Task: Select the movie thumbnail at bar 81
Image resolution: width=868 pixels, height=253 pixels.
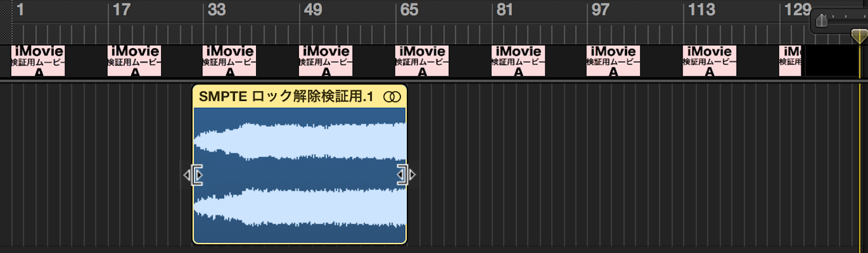Action: click(518, 60)
